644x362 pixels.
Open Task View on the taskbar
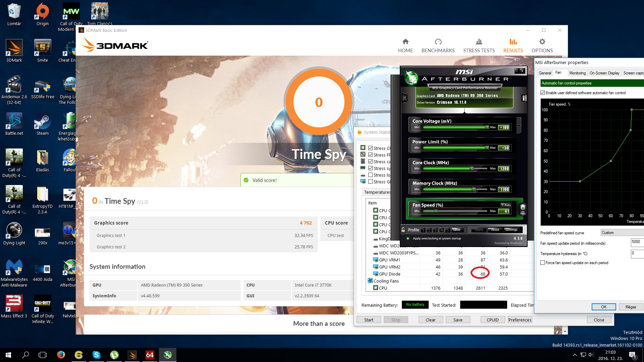(43, 355)
